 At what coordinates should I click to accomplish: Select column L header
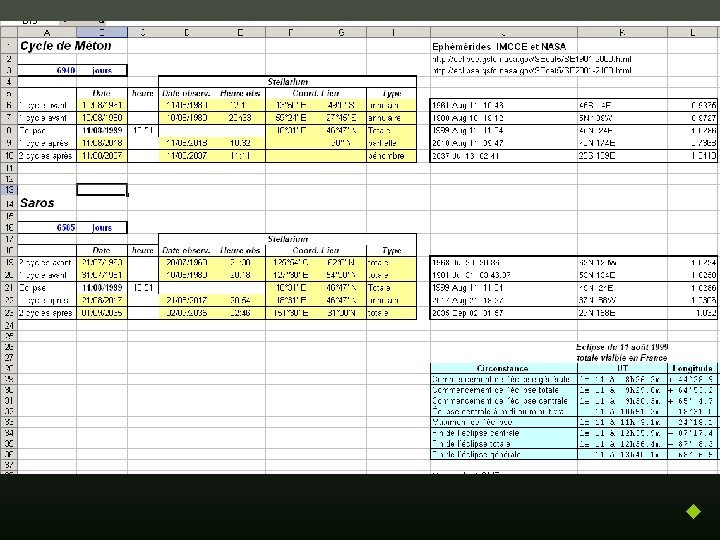click(693, 33)
